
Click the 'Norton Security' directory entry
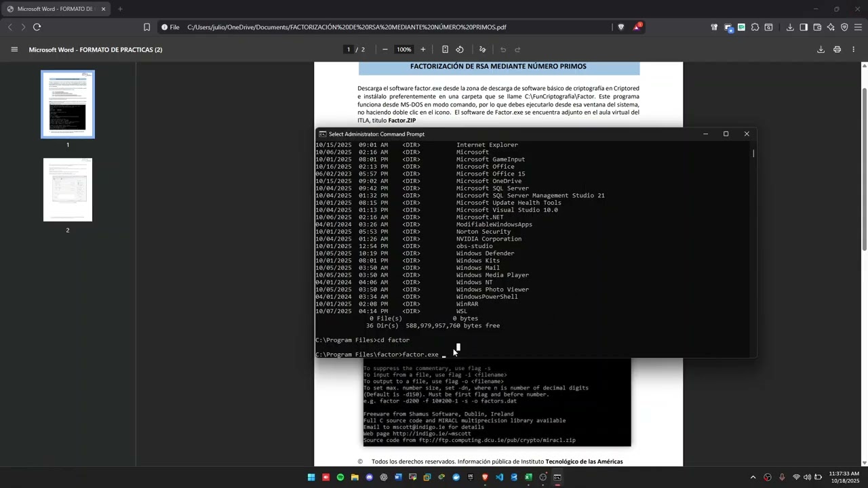tap(484, 232)
